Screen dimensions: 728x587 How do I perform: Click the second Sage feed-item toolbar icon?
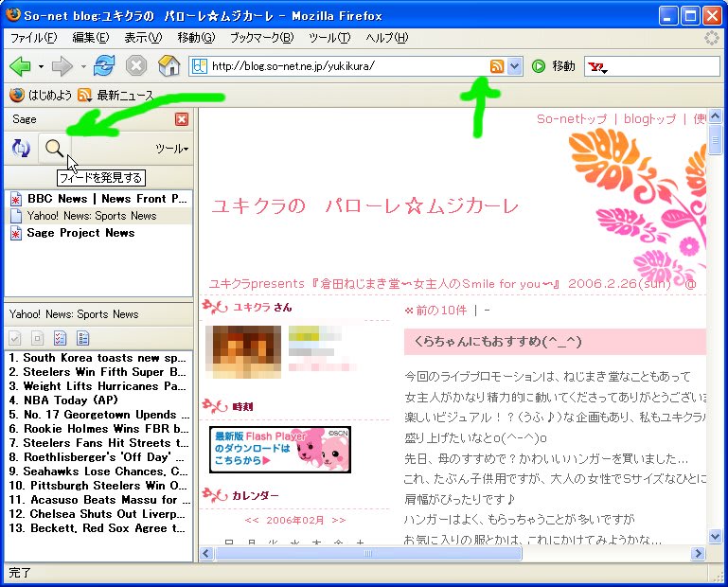click(38, 338)
